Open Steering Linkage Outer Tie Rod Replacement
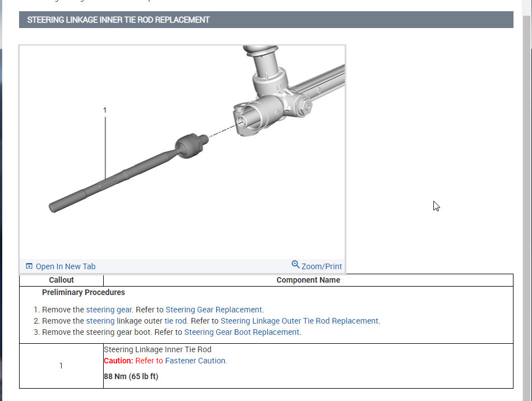This screenshot has width=532, height=401. [x=300, y=320]
